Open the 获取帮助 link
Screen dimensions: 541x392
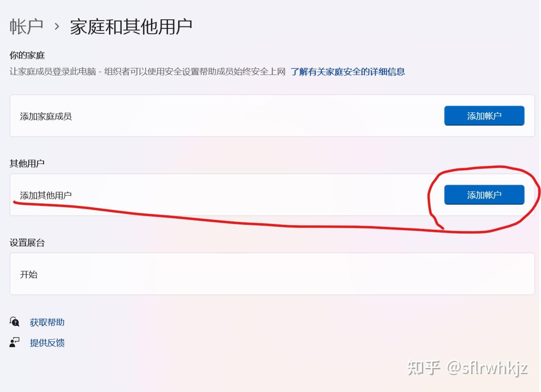pos(47,322)
